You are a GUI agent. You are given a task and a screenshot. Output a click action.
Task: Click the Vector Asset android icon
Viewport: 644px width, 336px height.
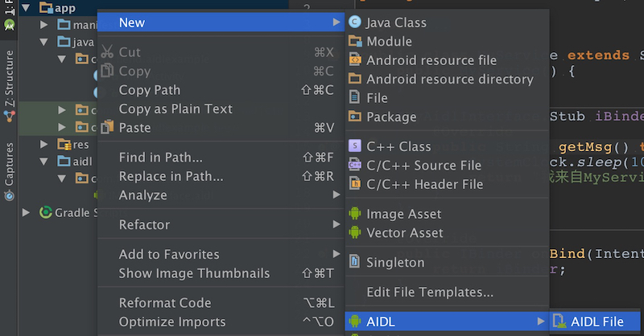coord(355,232)
